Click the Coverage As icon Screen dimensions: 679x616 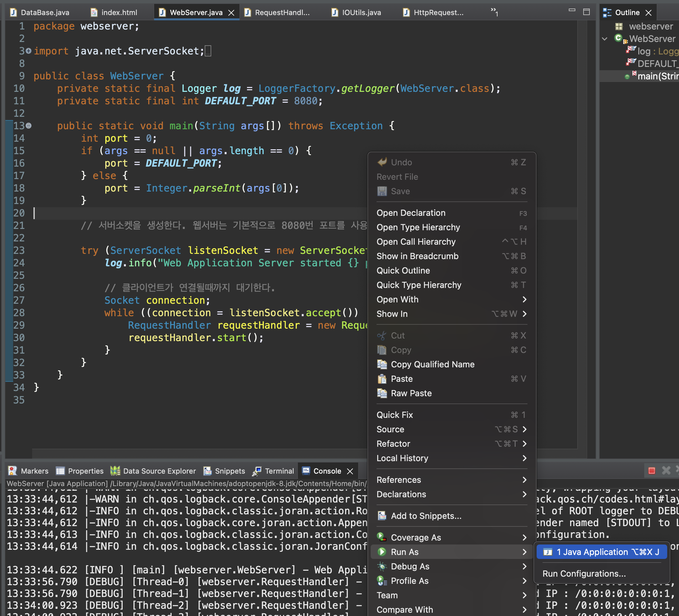[x=382, y=538]
